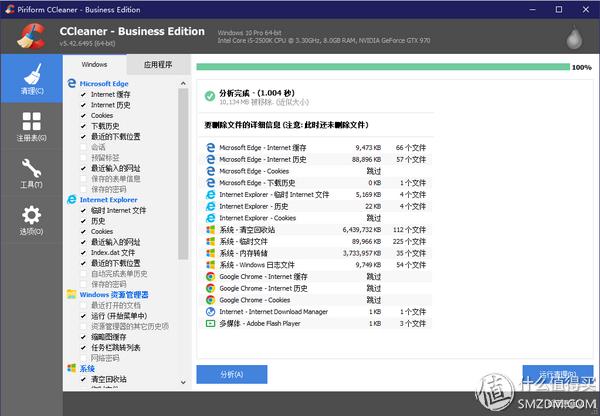Click the checklist vertical scrollbar thumb

pyautogui.click(x=183, y=174)
